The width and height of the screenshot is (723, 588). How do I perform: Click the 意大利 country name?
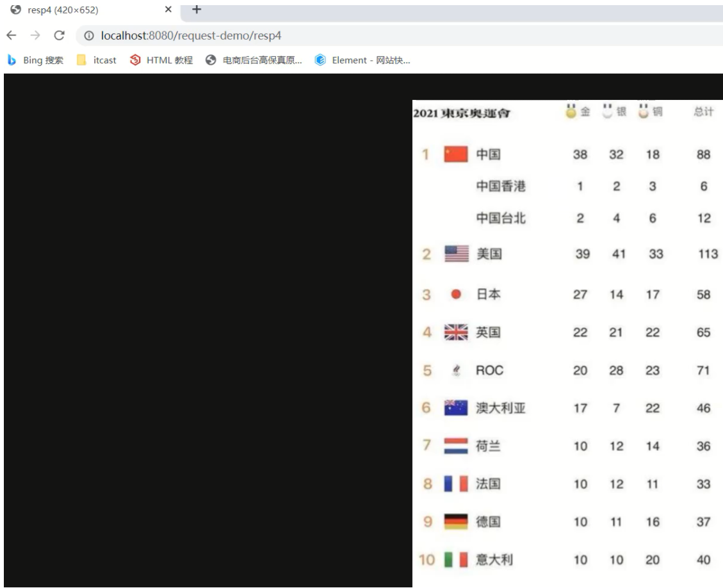[494, 560]
